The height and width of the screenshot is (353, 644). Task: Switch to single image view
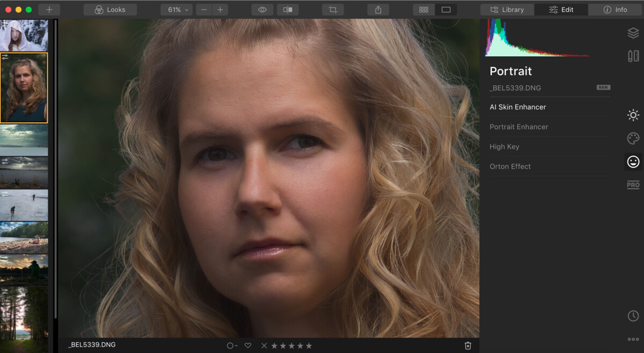[446, 10]
